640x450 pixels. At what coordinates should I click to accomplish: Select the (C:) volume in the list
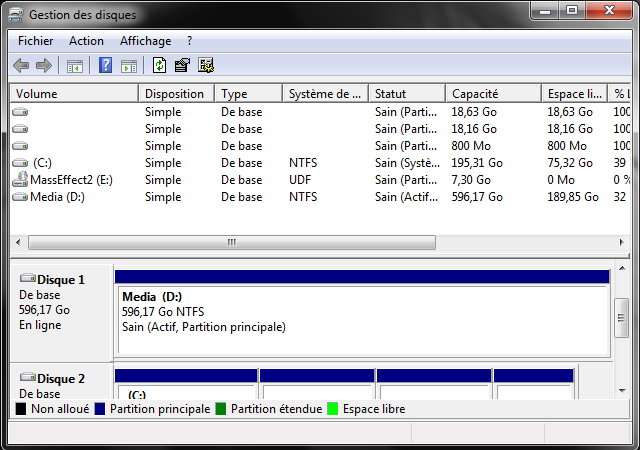42,162
